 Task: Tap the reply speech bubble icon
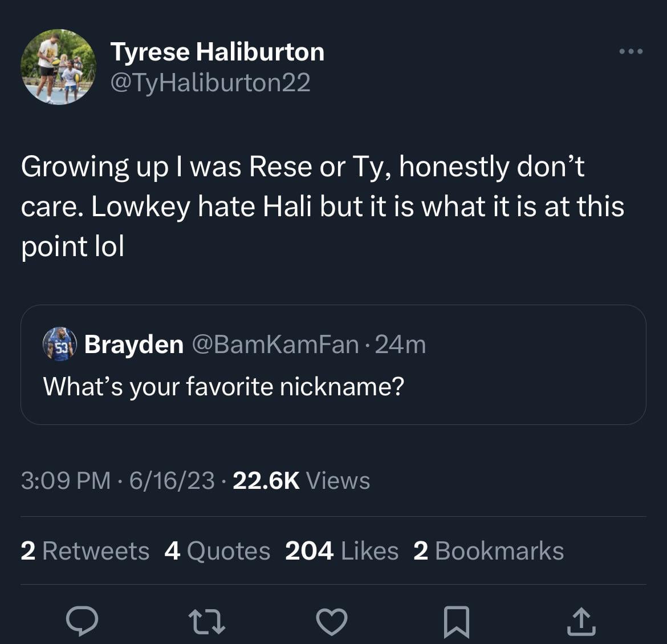point(82,621)
